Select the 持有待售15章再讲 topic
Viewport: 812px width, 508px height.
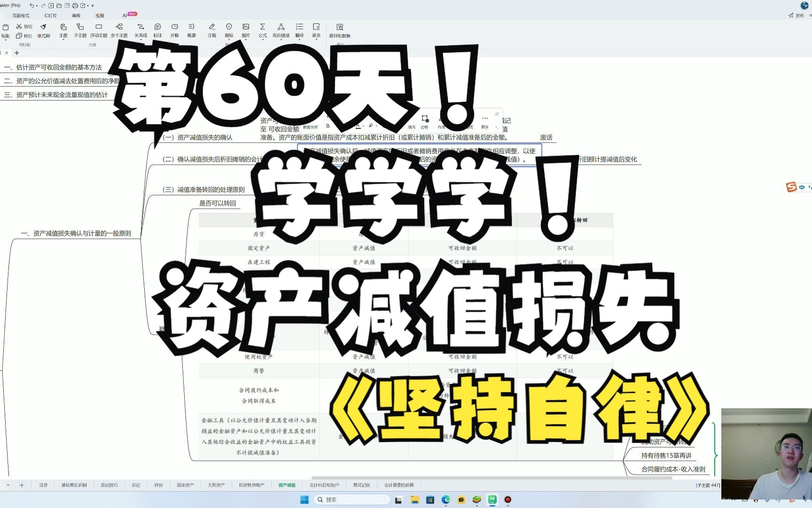[666, 455]
